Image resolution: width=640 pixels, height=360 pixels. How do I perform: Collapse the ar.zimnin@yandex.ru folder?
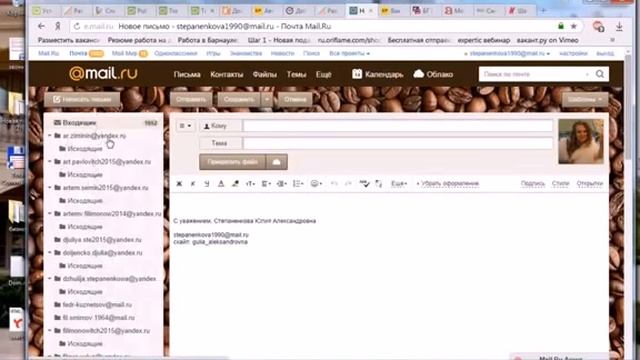pyautogui.click(x=50, y=136)
